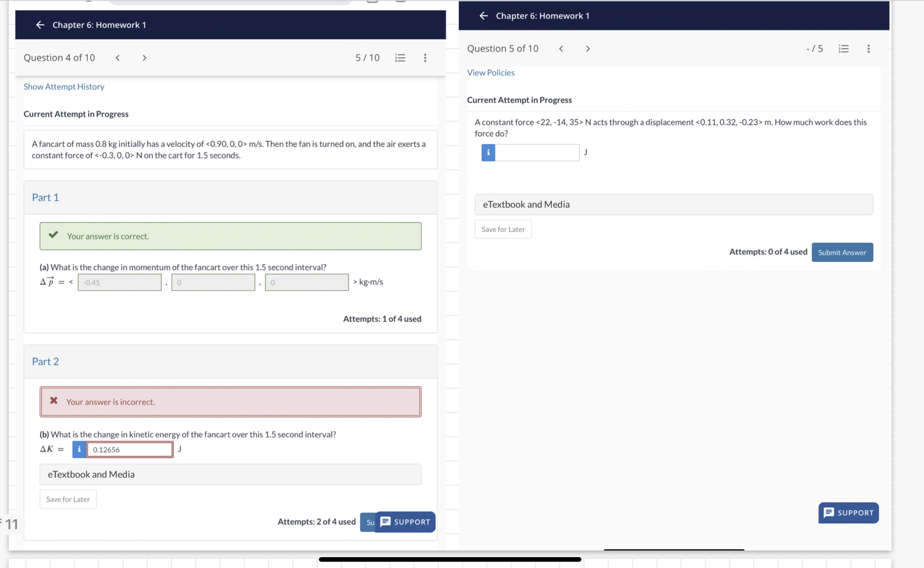The height and width of the screenshot is (568, 924).
Task: Go to next question from Question 4
Action: pyautogui.click(x=144, y=58)
